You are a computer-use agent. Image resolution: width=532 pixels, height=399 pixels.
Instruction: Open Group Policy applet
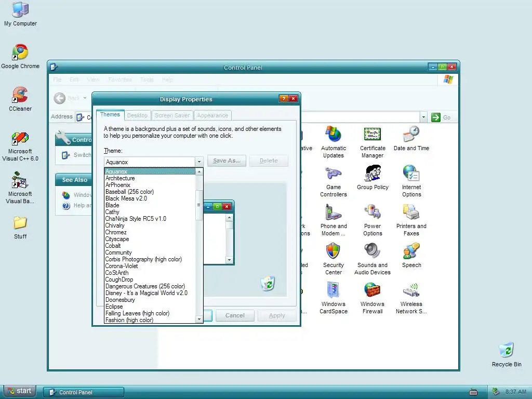pos(373,178)
